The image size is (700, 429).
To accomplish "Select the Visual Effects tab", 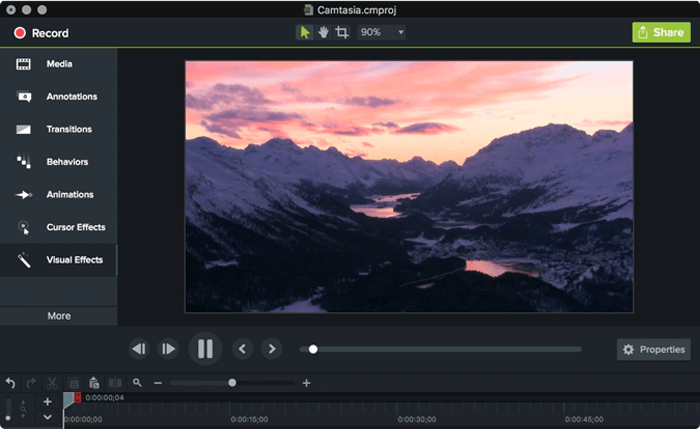I will [58, 260].
